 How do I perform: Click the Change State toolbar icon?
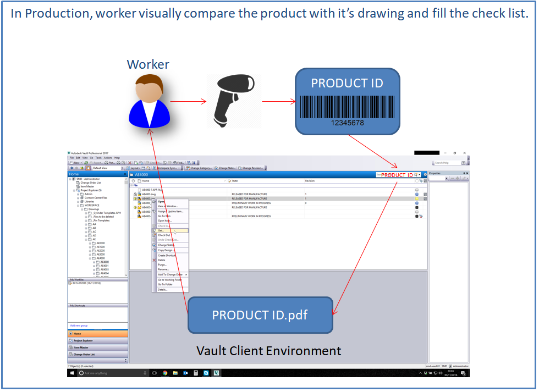(227, 168)
